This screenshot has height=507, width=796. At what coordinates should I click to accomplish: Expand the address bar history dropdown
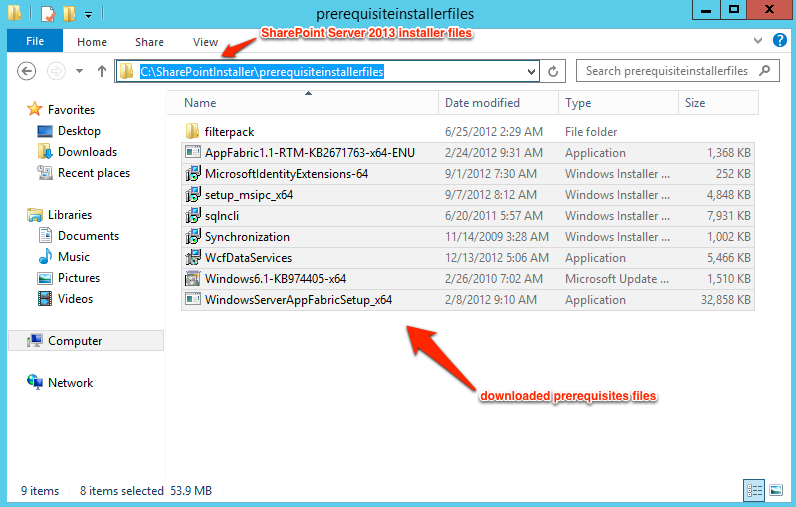pyautogui.click(x=531, y=72)
